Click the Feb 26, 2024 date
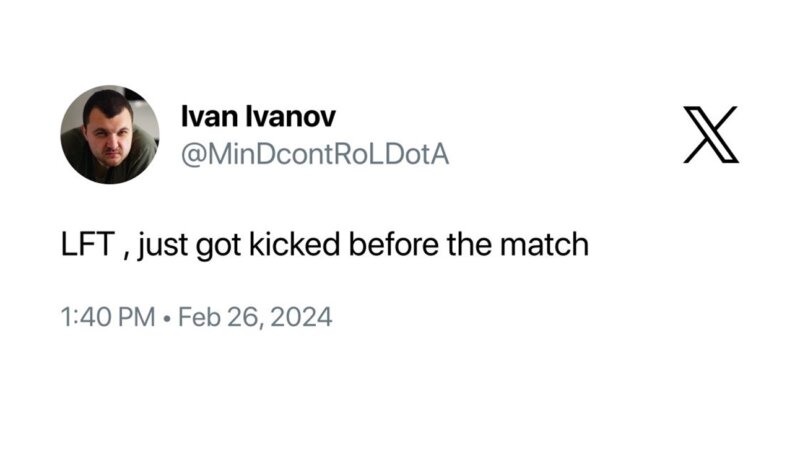Viewport: 800px width, 450px height. tap(255, 317)
